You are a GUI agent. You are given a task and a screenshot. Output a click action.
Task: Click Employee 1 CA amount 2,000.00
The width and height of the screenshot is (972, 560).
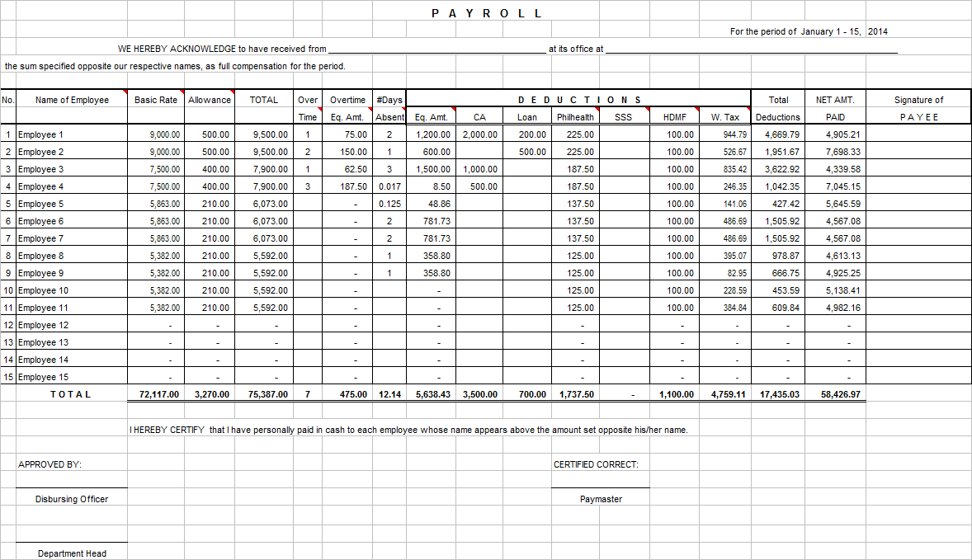479,134
